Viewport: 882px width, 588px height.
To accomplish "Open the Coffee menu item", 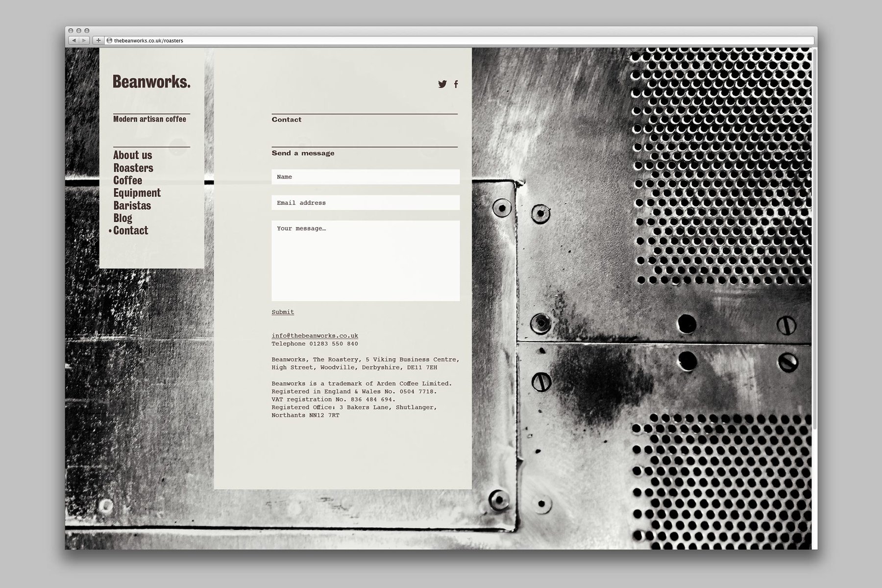I will click(127, 180).
